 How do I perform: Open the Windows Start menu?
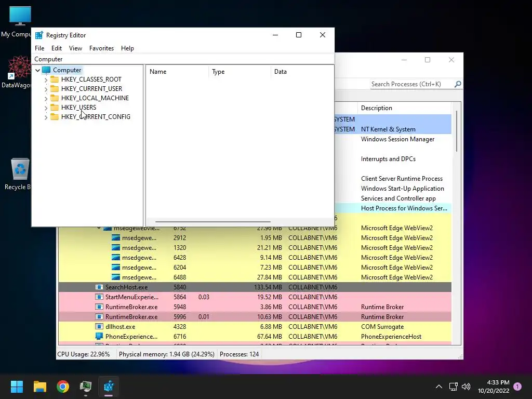17,387
